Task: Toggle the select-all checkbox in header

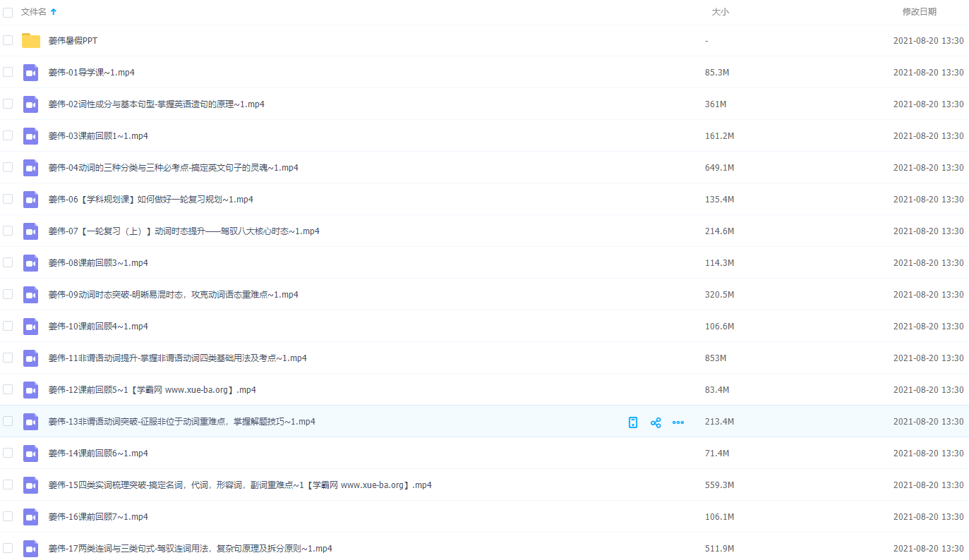Action: tap(8, 12)
